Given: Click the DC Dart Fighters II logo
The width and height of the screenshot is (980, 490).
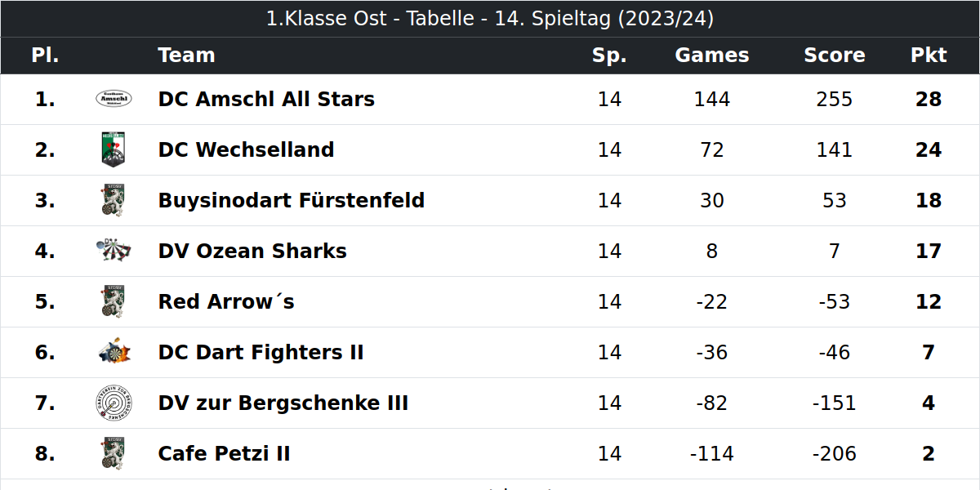Looking at the screenshot, I should click(x=114, y=352).
